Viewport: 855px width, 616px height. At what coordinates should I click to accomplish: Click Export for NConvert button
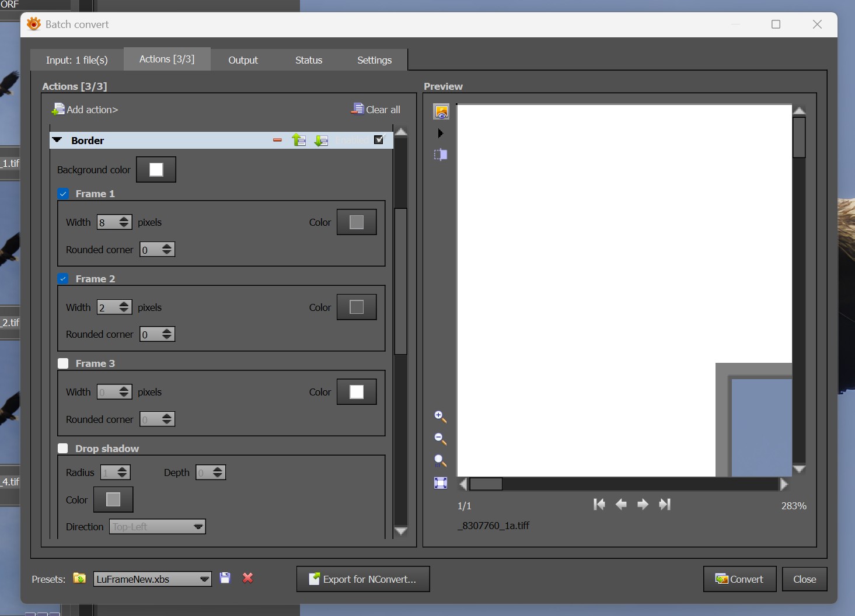[x=363, y=579]
